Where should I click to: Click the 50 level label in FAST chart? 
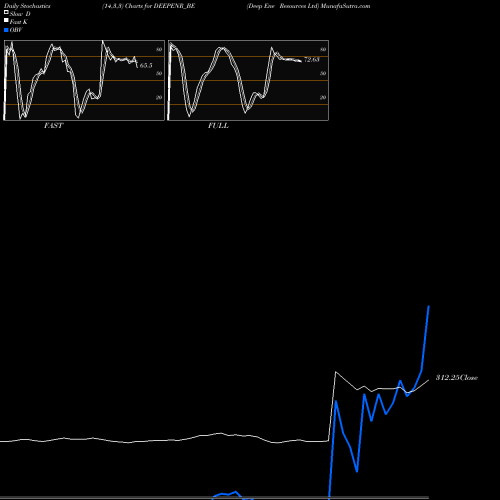pos(159,73)
